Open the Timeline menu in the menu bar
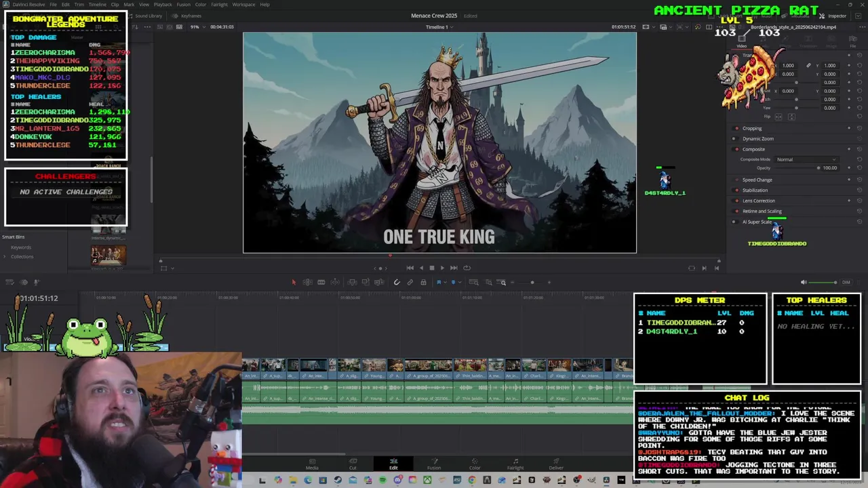 (x=97, y=5)
